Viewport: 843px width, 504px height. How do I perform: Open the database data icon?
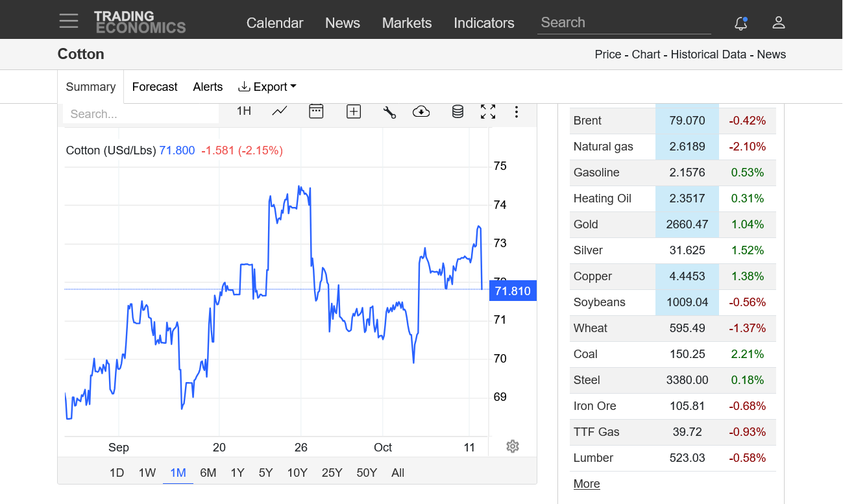458,112
